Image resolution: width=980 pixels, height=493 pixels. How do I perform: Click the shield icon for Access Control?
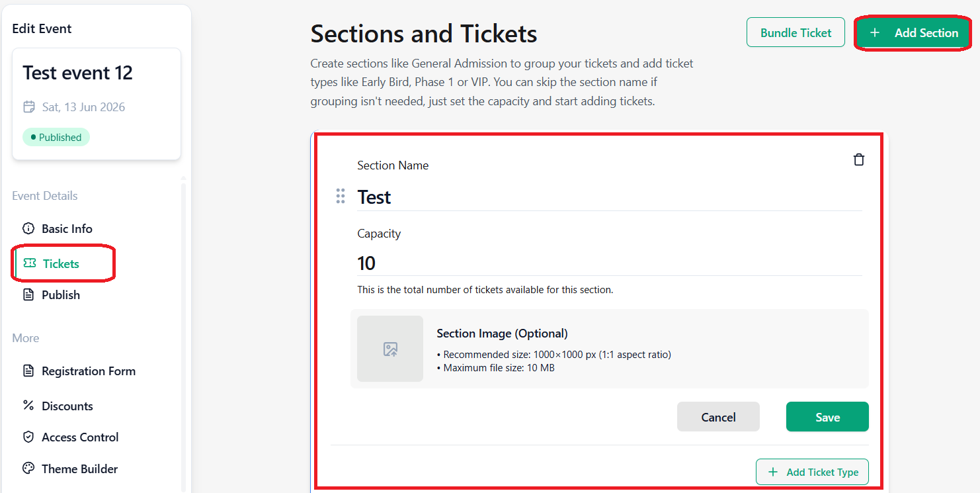coord(28,437)
